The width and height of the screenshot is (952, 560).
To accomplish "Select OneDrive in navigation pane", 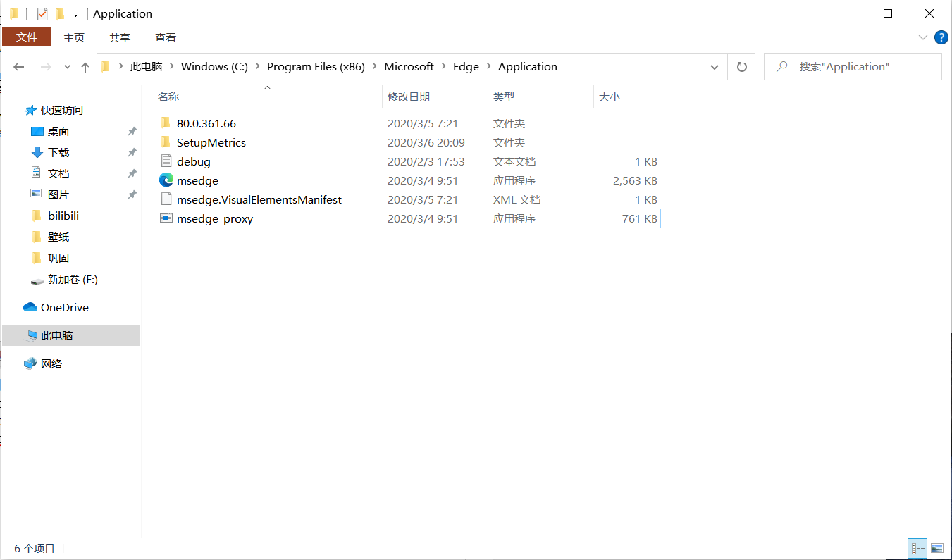I will pyautogui.click(x=65, y=308).
